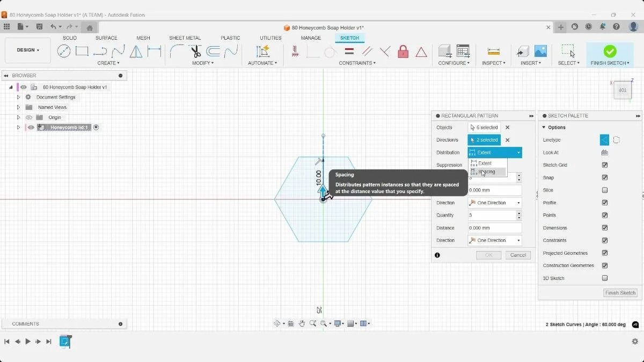The image size is (644, 362).
Task: Select the Trim scissors tool
Action: coord(195,51)
